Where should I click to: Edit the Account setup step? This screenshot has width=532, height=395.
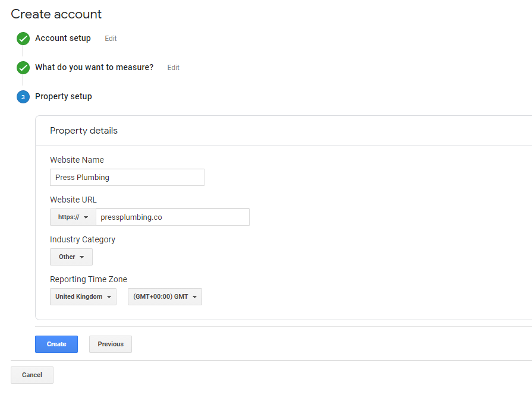pyautogui.click(x=111, y=39)
